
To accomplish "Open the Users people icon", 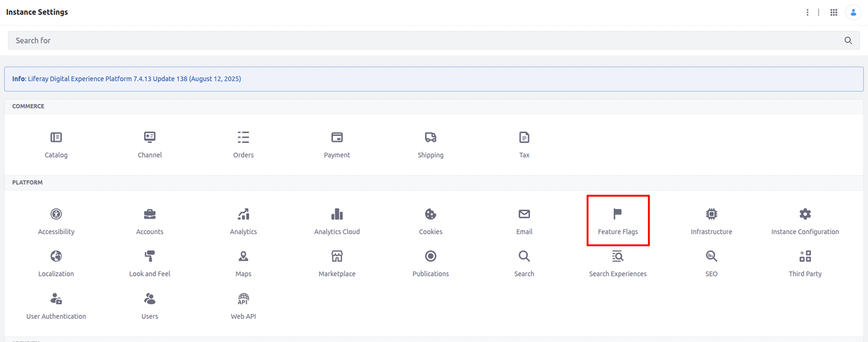I will (150, 299).
